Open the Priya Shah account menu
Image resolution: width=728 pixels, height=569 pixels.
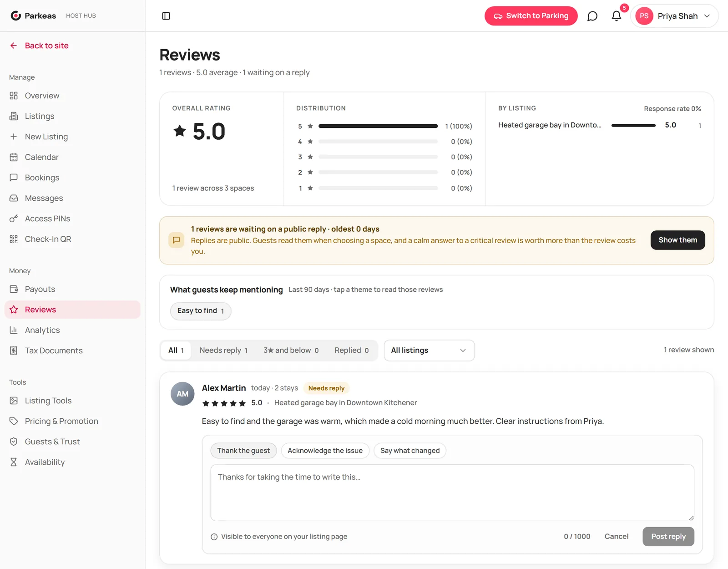click(674, 16)
